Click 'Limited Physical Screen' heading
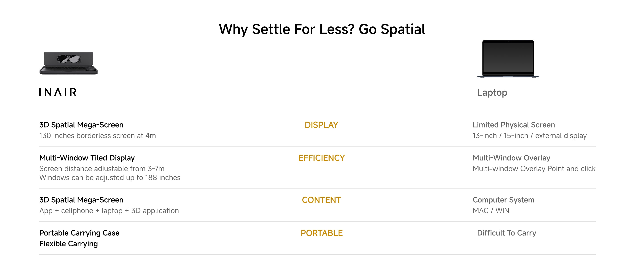Viewport: 644px width, 277px height. (514, 125)
